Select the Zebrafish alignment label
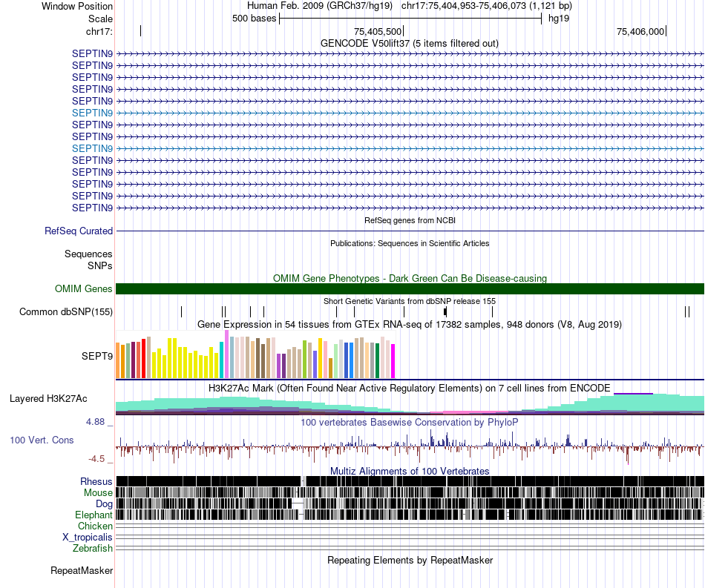 pyautogui.click(x=93, y=549)
